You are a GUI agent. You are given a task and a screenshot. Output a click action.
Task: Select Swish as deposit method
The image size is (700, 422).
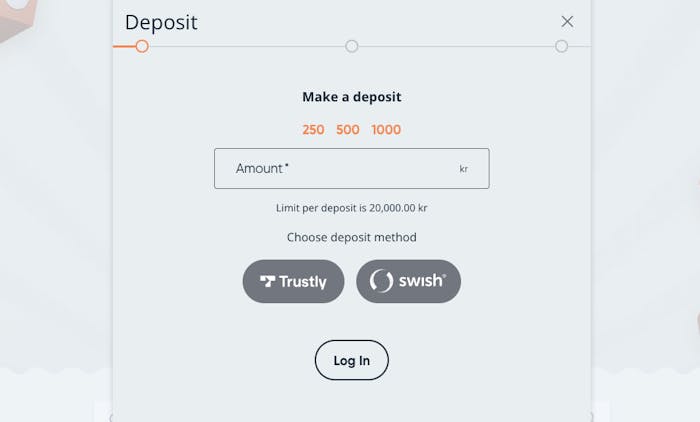(x=408, y=281)
